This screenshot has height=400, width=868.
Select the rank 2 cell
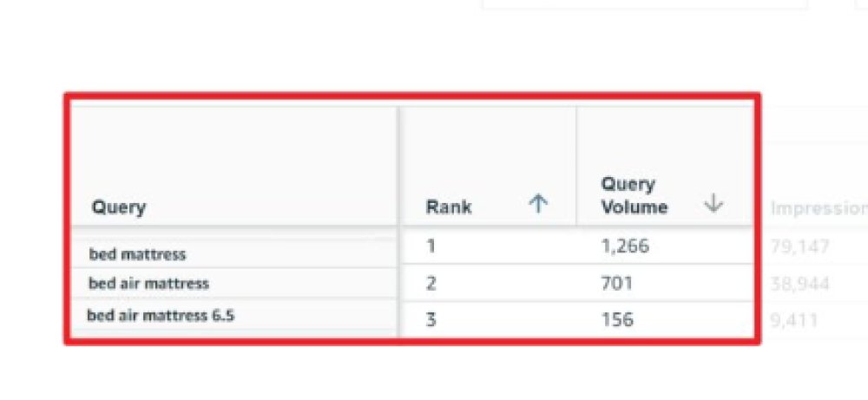click(x=488, y=283)
